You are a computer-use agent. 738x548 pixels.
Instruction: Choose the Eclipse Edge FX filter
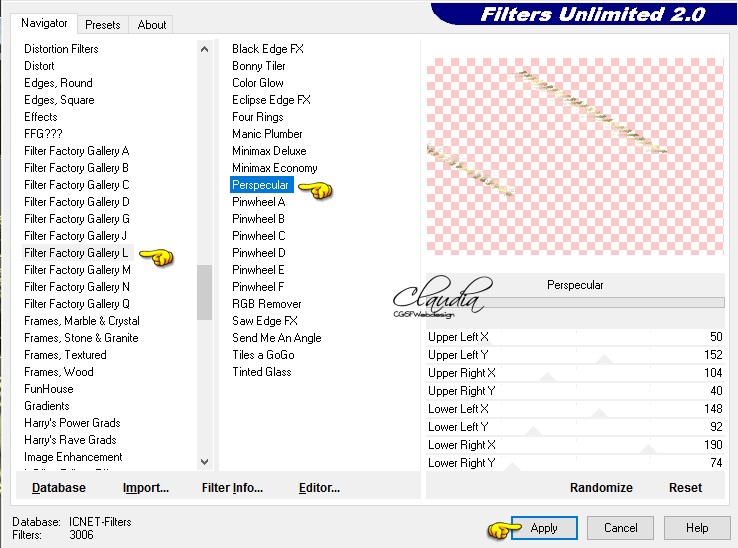271,100
